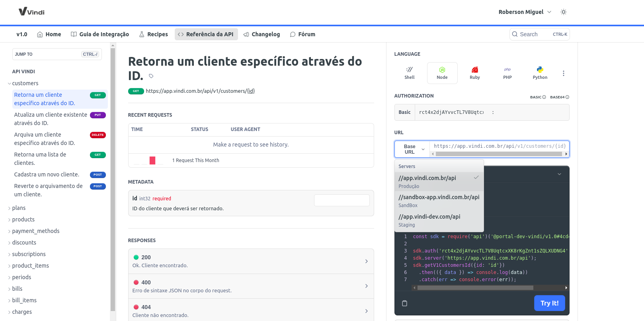The width and height of the screenshot is (644, 321).
Task: Open the Recipes tab
Action: pyautogui.click(x=153, y=34)
